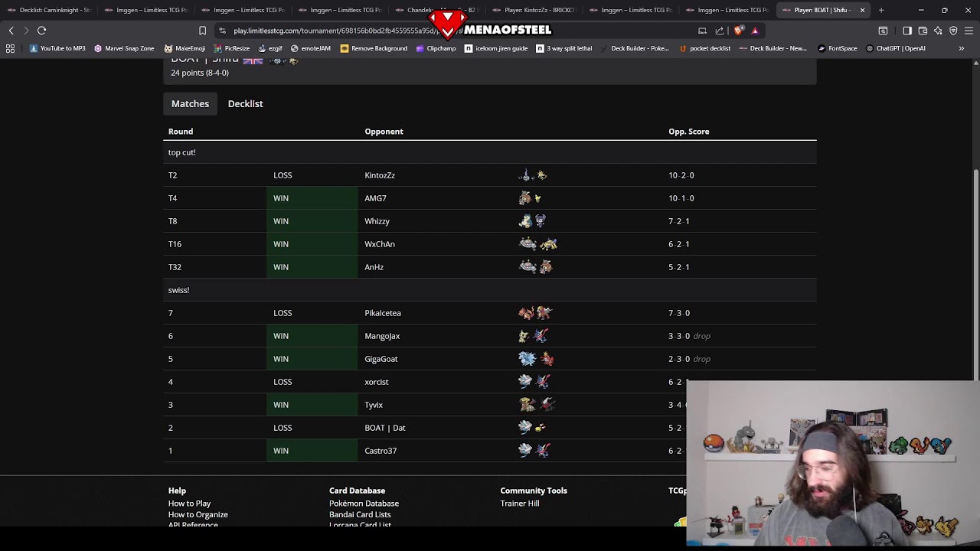Open the Brave Shields lion icon
The image size is (980, 551).
738,31
